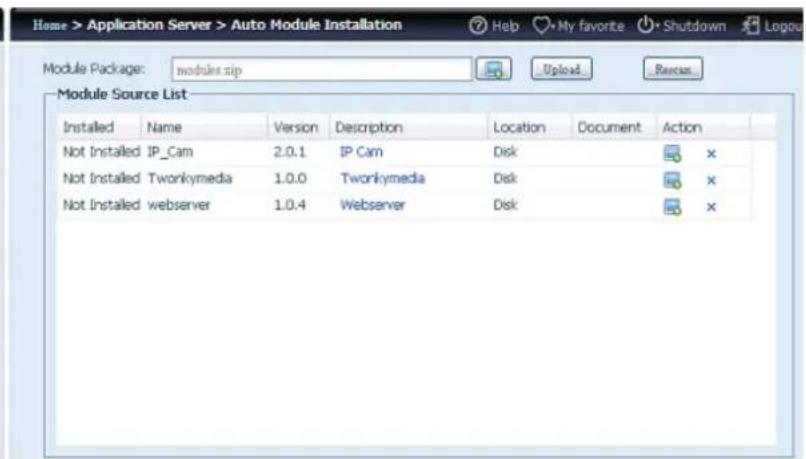
Task: Click Application Server breadcrumb text
Action: (149, 25)
